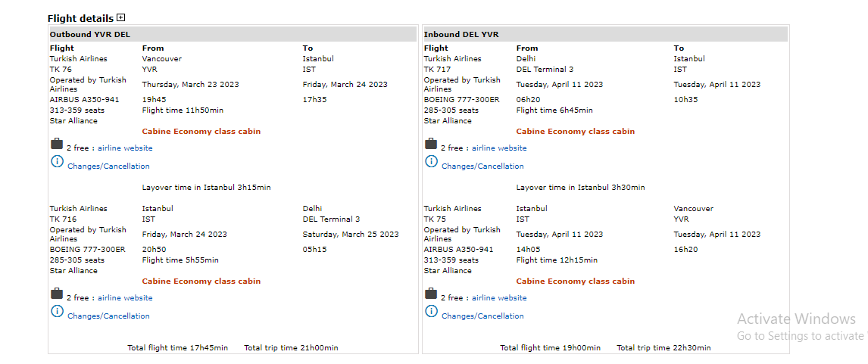Select the Inbound DEL YVR header bar

pos(605,34)
